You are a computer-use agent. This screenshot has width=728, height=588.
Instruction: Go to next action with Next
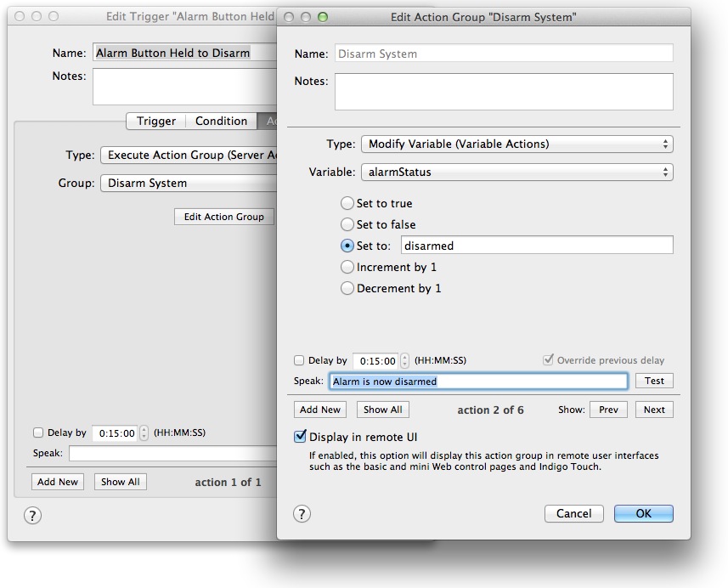coord(654,410)
